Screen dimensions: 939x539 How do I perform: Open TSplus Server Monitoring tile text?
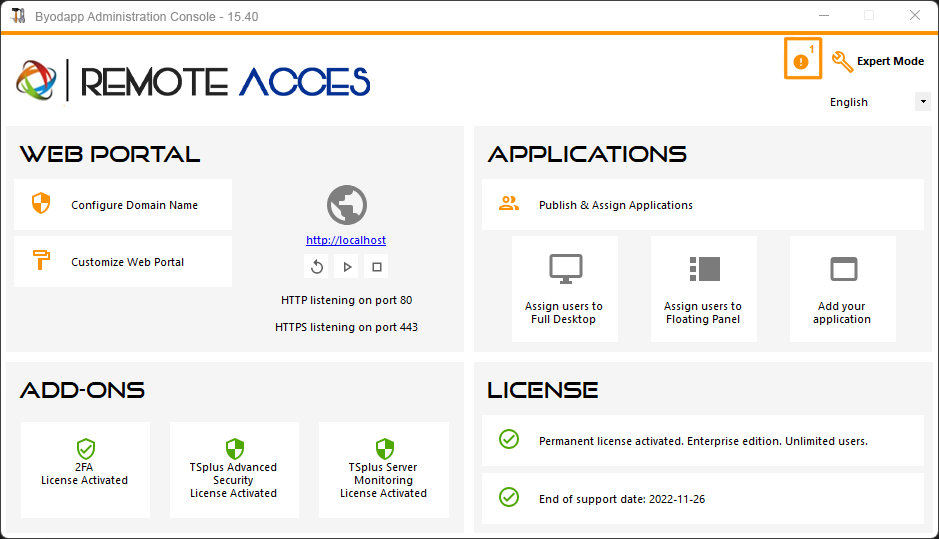click(x=383, y=480)
